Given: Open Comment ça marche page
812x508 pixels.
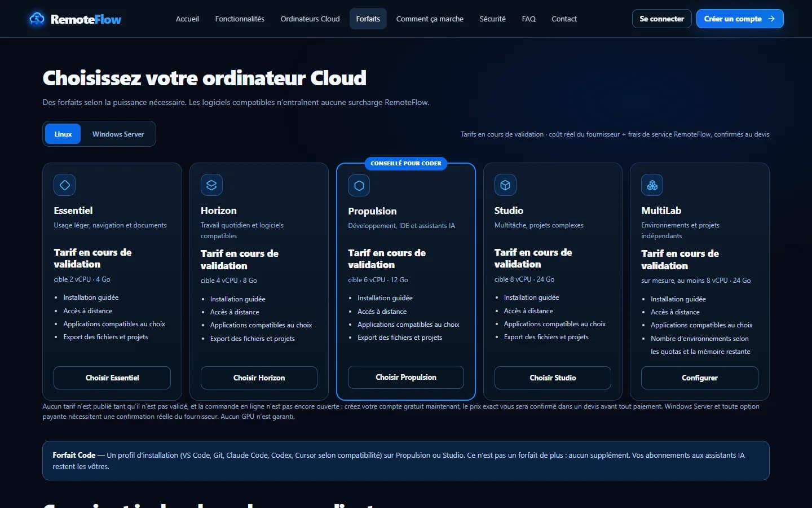Looking at the screenshot, I should pos(430,19).
